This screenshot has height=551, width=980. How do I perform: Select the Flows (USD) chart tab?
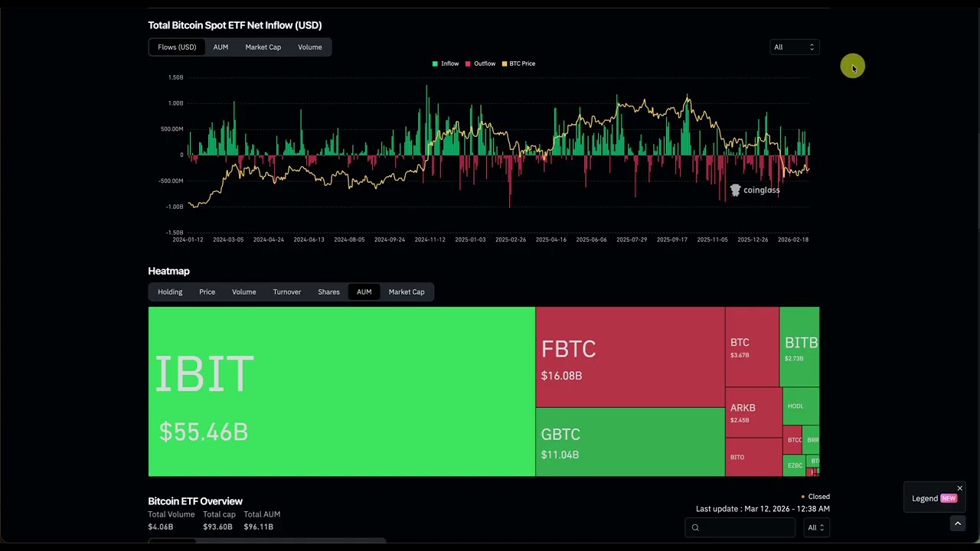click(177, 47)
